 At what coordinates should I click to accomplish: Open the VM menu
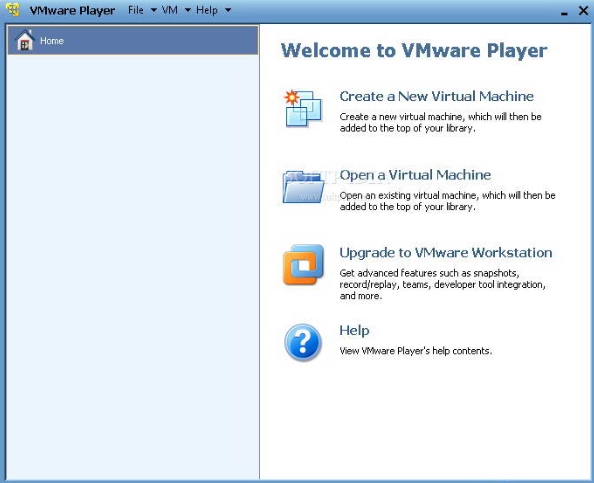point(169,10)
